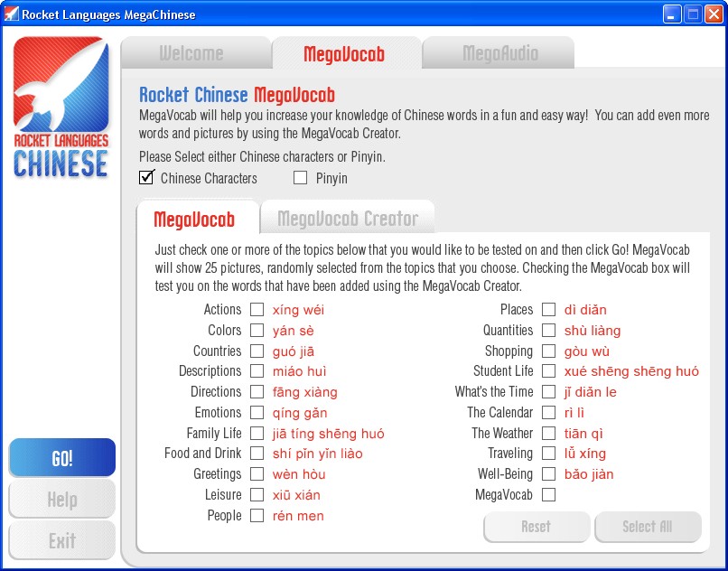Tick the People checkbox
This screenshot has height=571, width=728.
(x=257, y=515)
